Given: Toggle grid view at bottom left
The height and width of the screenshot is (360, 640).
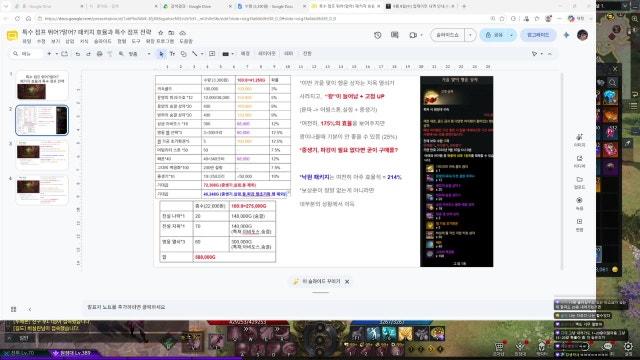Looking at the screenshot, I should (x=13, y=309).
